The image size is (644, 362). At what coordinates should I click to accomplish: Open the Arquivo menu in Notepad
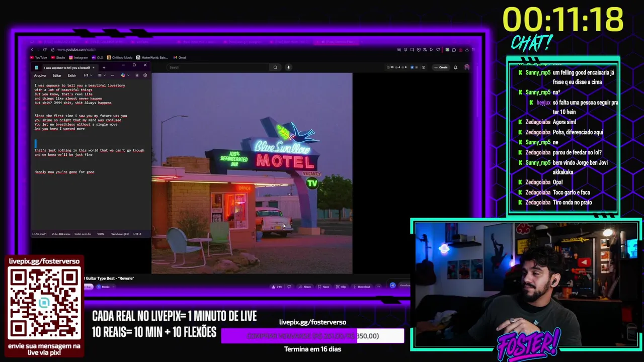(x=40, y=75)
